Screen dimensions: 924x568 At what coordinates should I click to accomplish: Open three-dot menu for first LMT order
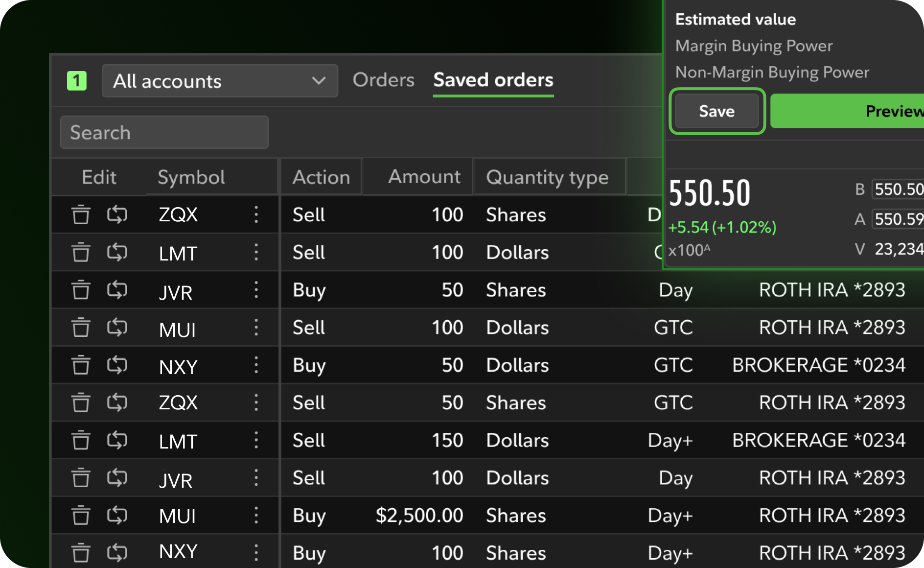click(256, 253)
